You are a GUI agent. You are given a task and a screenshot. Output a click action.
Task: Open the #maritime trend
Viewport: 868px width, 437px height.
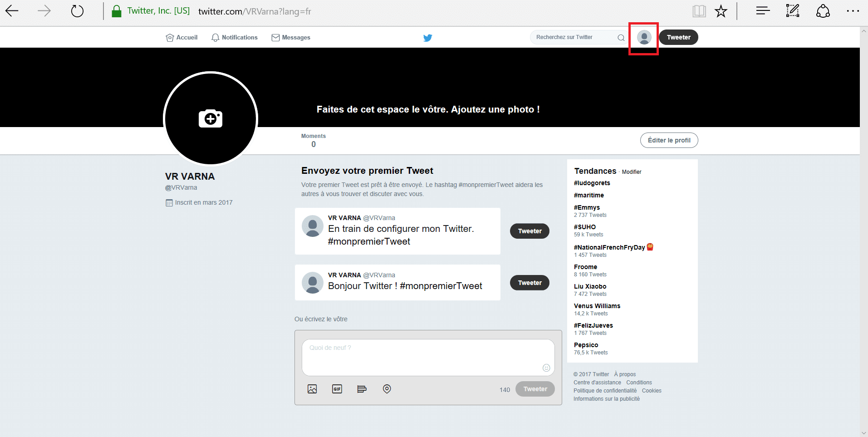pos(588,195)
